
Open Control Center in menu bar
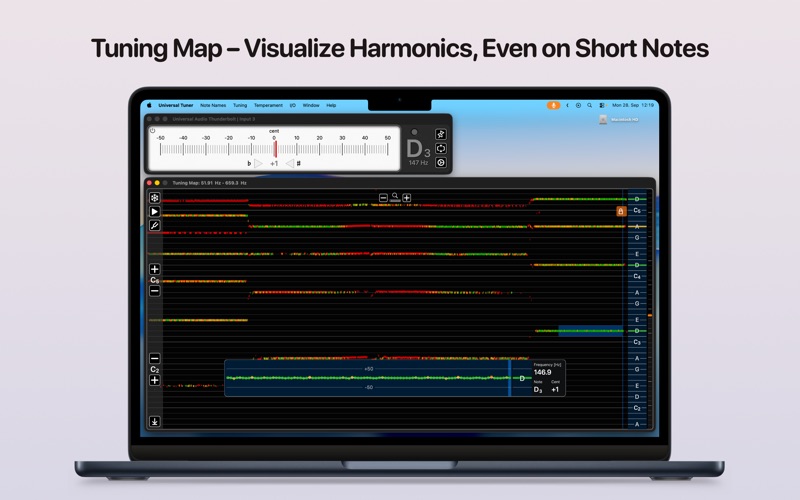point(602,105)
